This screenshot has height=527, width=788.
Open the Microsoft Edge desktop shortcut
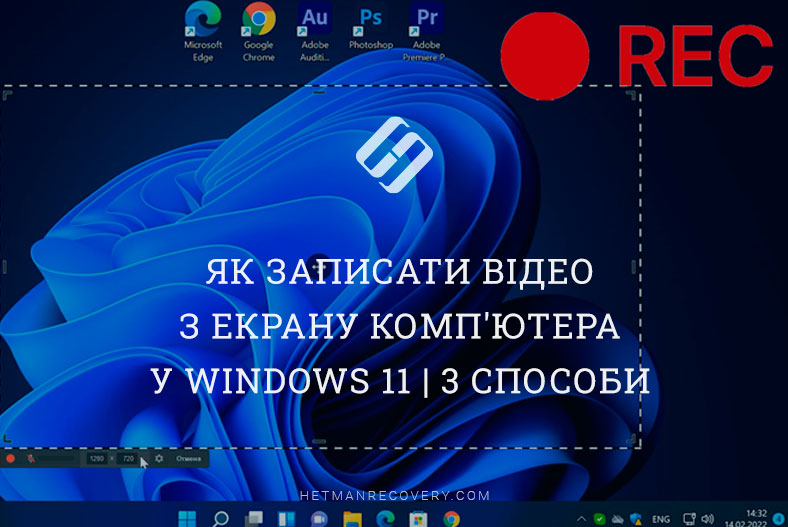[203, 32]
